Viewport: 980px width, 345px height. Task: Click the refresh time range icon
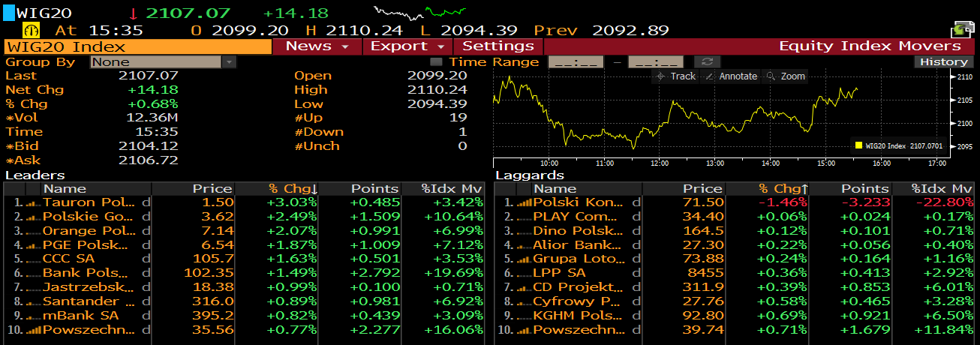[x=707, y=62]
